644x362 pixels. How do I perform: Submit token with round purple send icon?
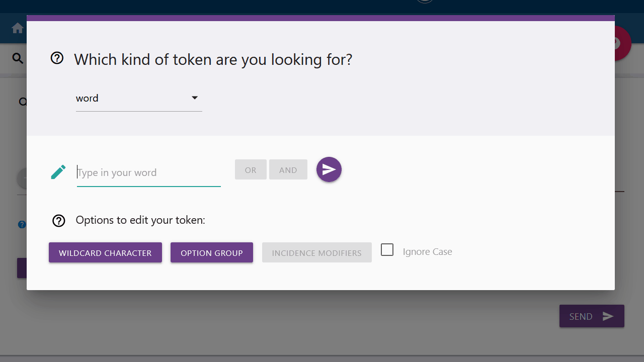(329, 169)
